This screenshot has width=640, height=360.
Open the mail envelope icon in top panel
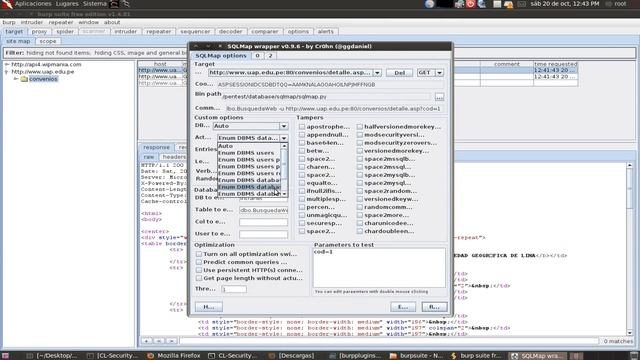click(522, 4)
